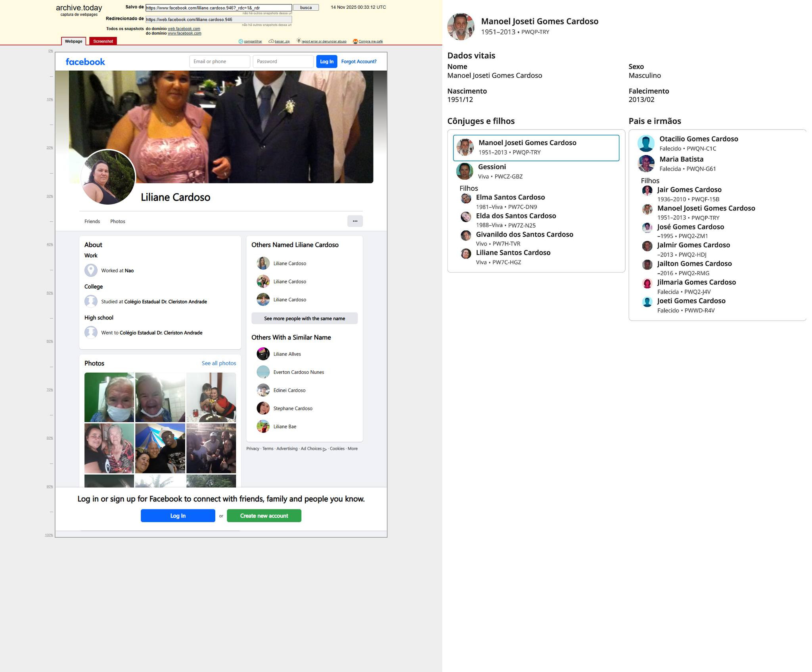
Task: Open Elma Santos Cardoso's family entry
Action: 510,197
